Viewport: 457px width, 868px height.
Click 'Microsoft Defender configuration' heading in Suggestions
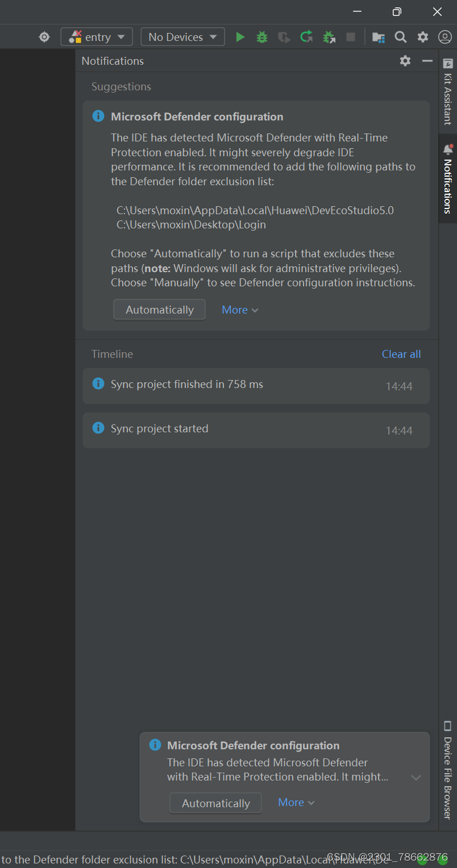coord(197,116)
